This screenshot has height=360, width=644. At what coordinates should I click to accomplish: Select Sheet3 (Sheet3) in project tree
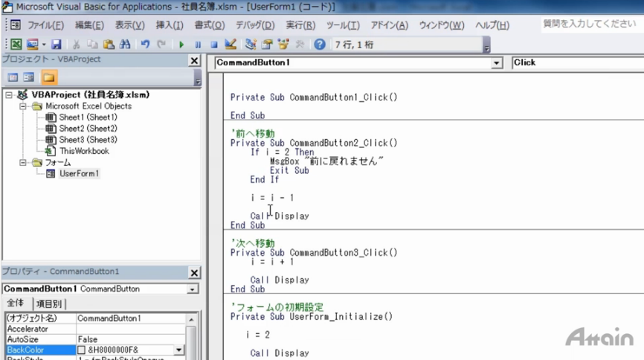88,140
